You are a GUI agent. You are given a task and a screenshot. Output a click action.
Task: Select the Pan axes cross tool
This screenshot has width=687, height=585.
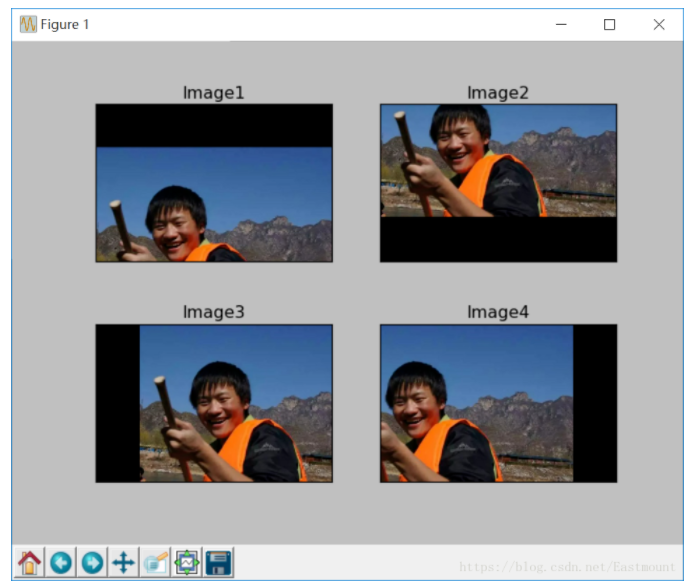(x=124, y=562)
